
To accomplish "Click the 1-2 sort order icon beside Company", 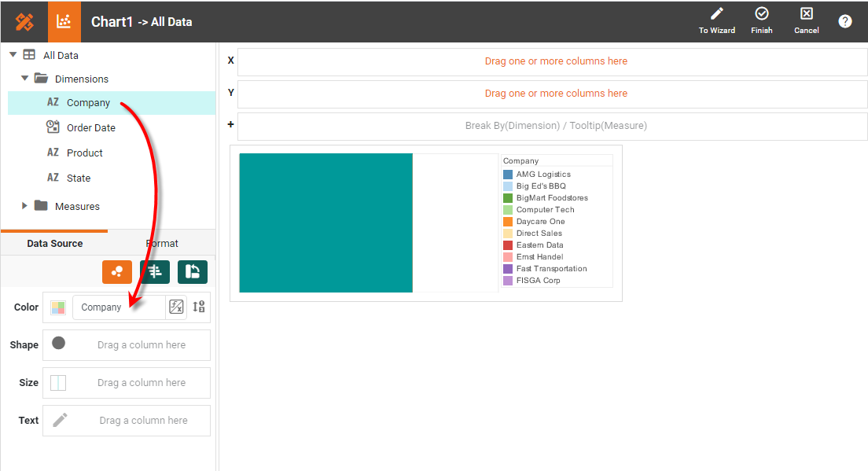I will (x=198, y=307).
